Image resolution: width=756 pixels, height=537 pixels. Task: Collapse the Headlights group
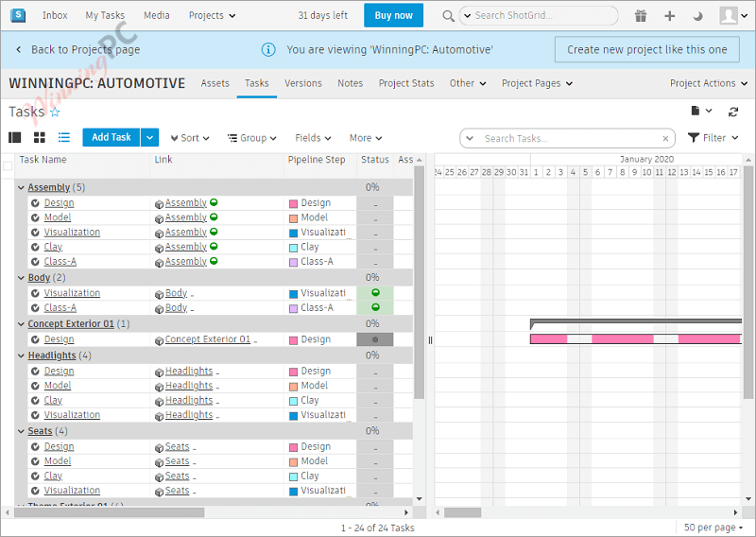[21, 355]
